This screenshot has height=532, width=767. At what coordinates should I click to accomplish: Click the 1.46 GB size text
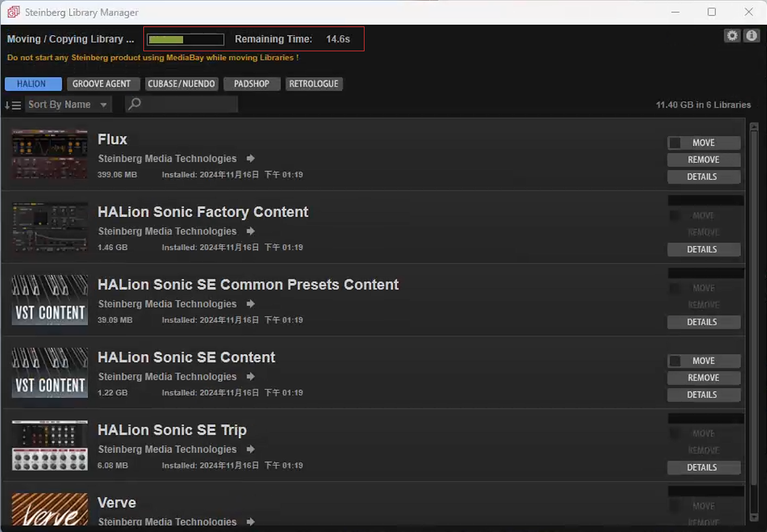113,247
